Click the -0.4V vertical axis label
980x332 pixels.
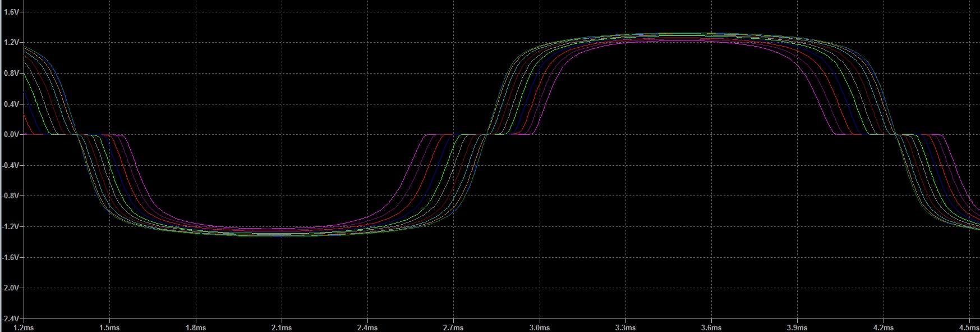10,165
